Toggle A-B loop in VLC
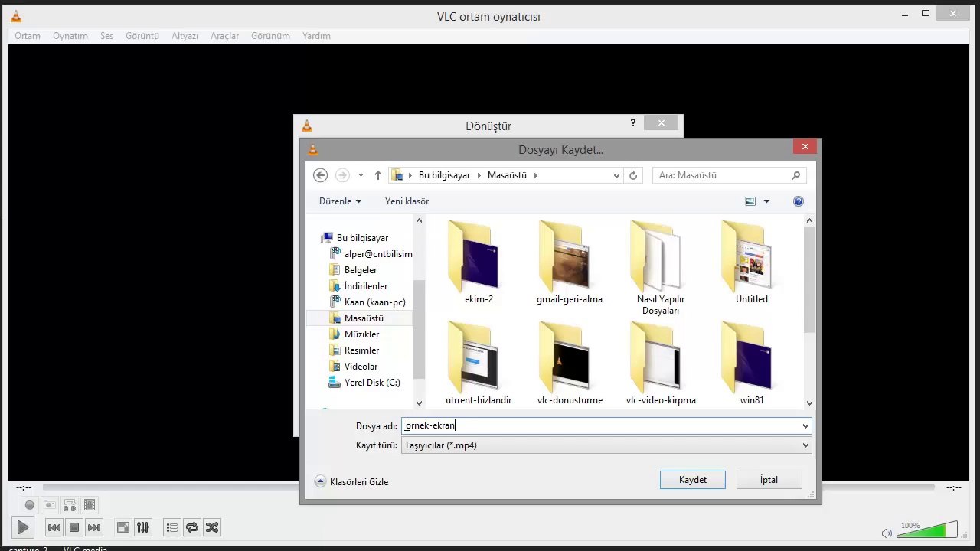This screenshot has width=980, height=551. pos(70,505)
